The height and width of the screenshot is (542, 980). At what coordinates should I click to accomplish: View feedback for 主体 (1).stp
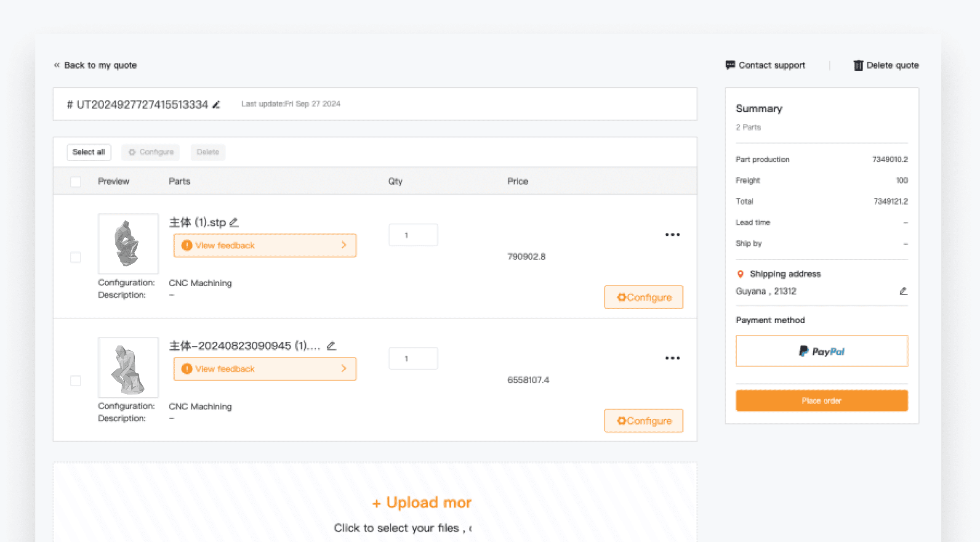[265, 245]
